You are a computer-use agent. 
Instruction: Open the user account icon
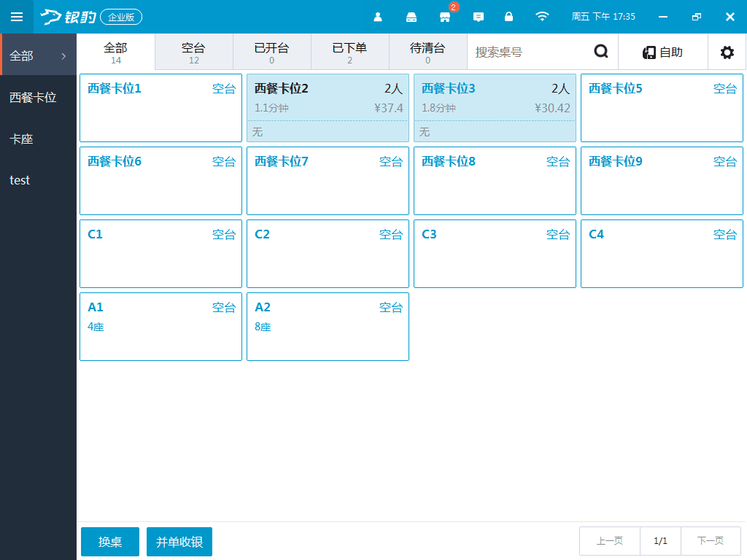[378, 17]
